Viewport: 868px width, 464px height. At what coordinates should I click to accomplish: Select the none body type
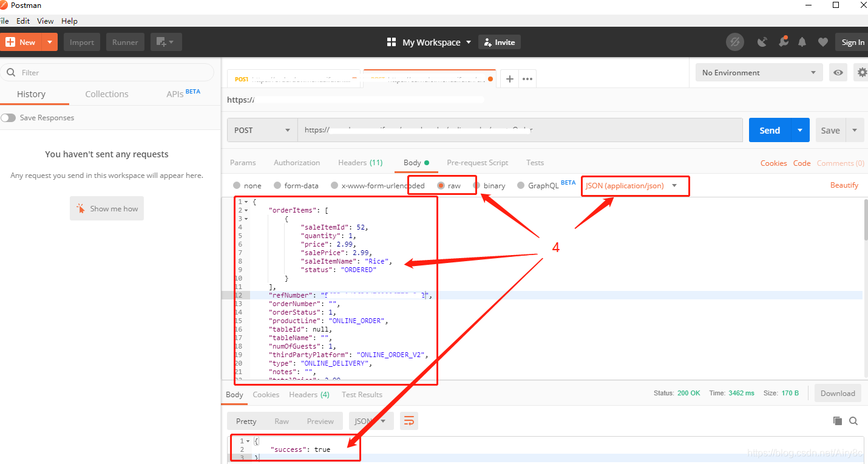pos(237,185)
